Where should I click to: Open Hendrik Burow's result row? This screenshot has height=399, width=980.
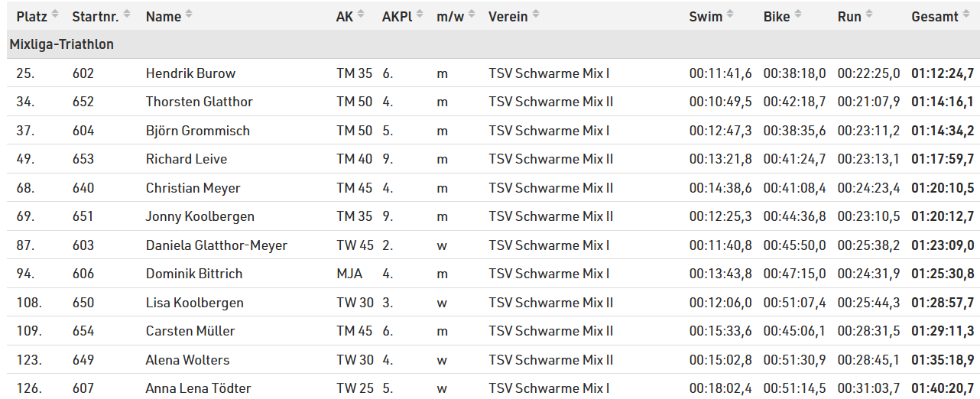coord(490,73)
